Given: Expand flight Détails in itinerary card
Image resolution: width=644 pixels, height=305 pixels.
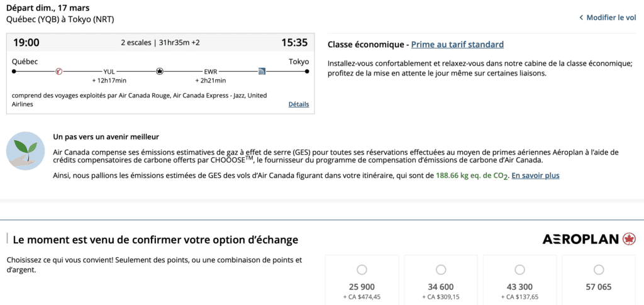Looking at the screenshot, I should (299, 104).
